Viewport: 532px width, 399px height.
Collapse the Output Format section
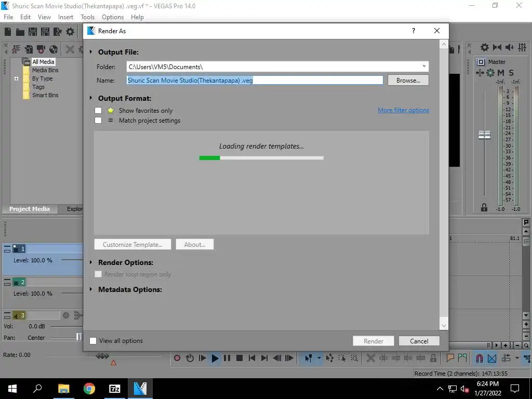click(91, 98)
